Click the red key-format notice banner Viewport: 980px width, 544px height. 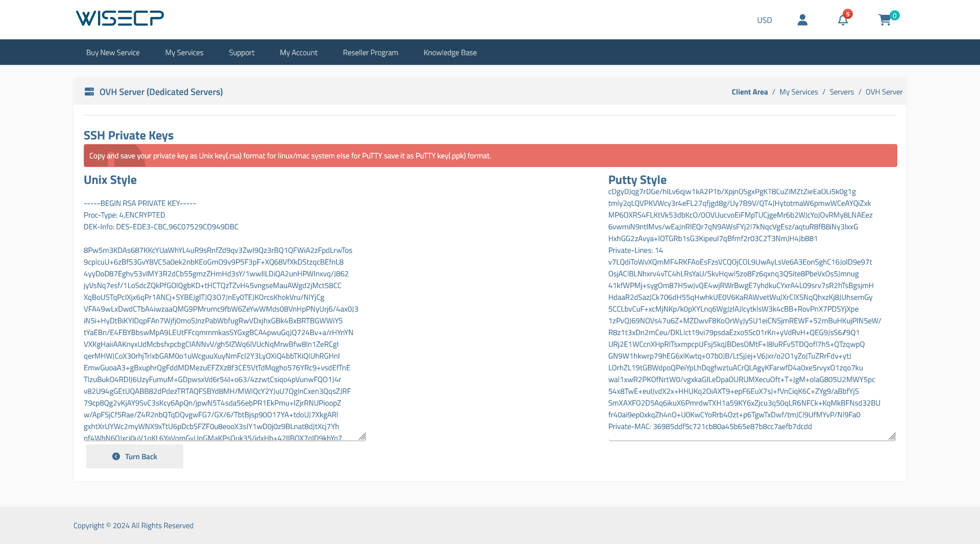[x=491, y=156]
